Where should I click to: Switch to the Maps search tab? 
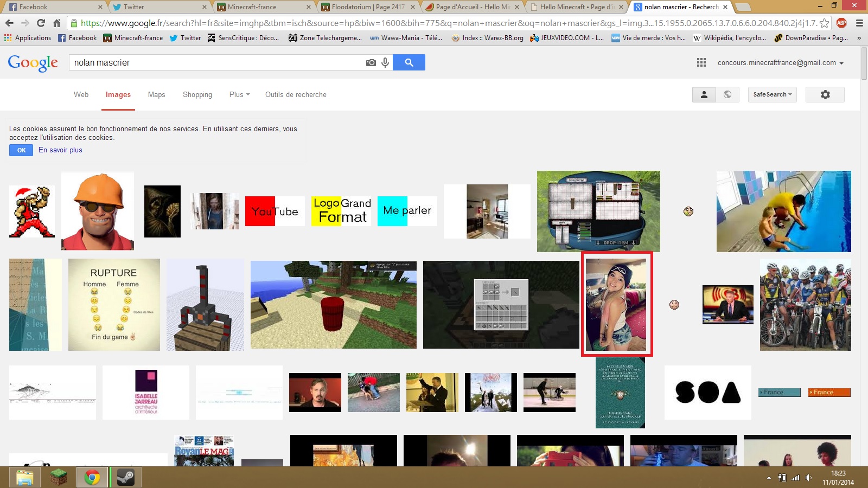[x=156, y=94]
